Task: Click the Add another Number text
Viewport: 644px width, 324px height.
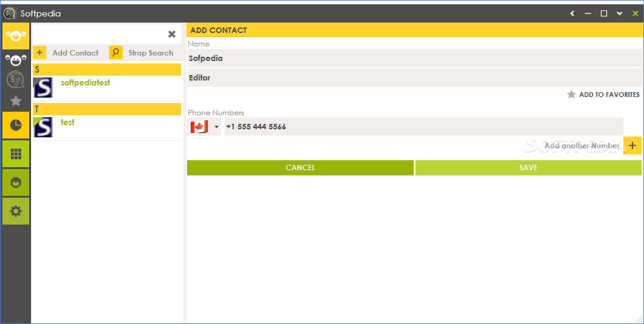Action: 582,146
